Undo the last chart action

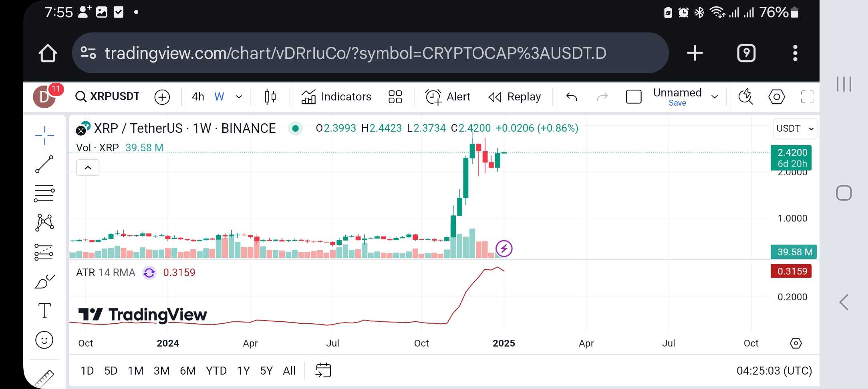coord(572,97)
